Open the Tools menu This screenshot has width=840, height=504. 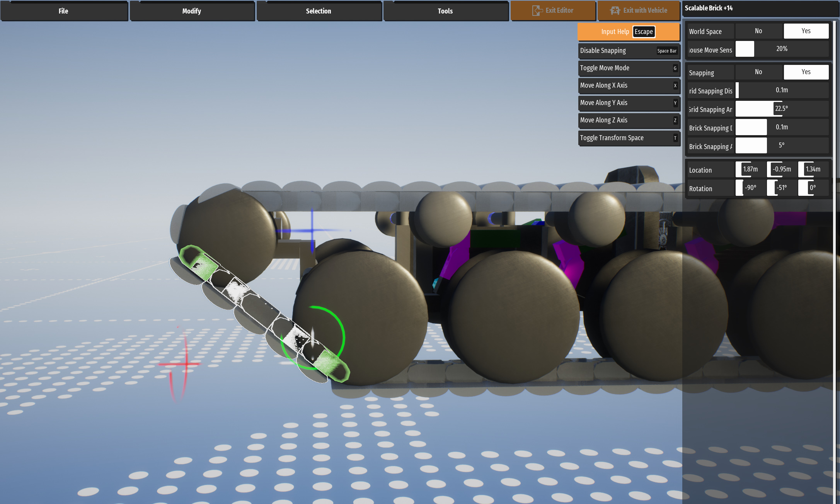coord(445,11)
